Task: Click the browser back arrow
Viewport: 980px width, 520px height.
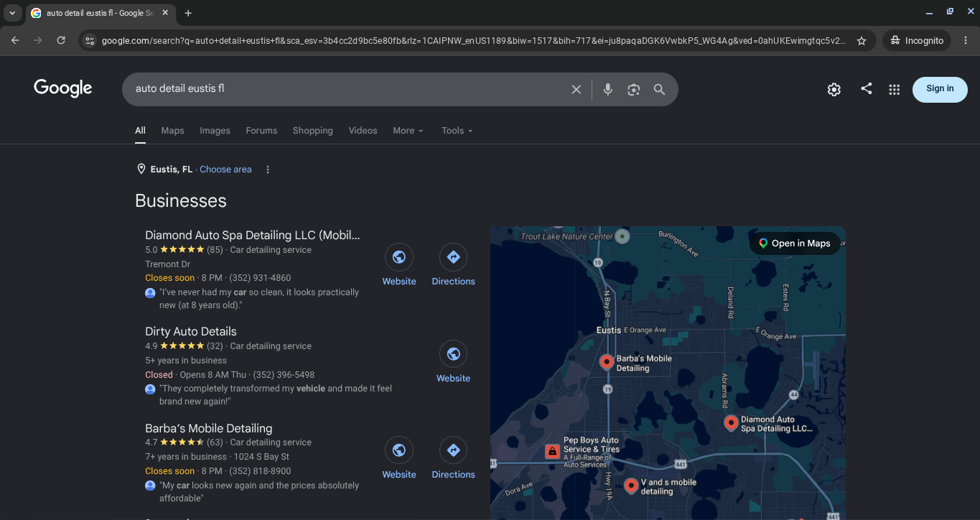Action: tap(15, 41)
